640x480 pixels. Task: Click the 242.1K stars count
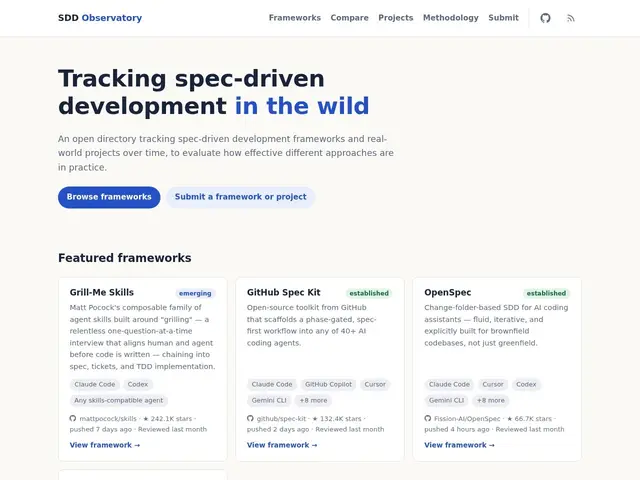pos(167,419)
